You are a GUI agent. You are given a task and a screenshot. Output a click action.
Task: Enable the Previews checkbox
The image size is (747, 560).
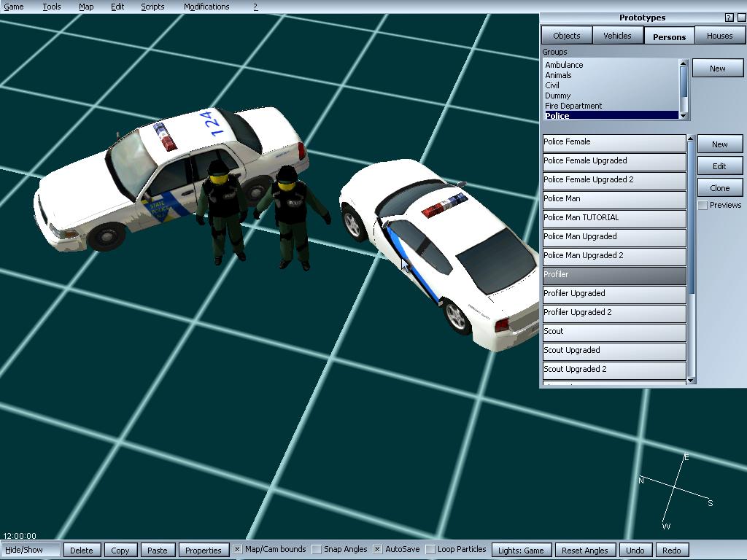(x=703, y=205)
